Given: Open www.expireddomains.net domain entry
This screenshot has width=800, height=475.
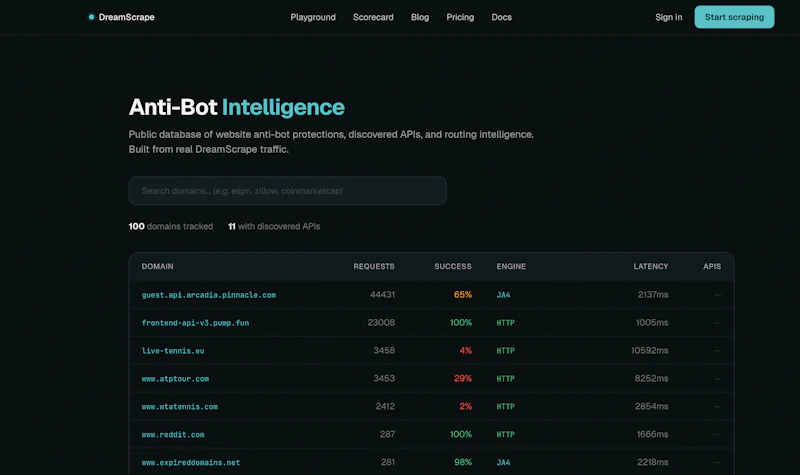Looking at the screenshot, I should click(191, 462).
